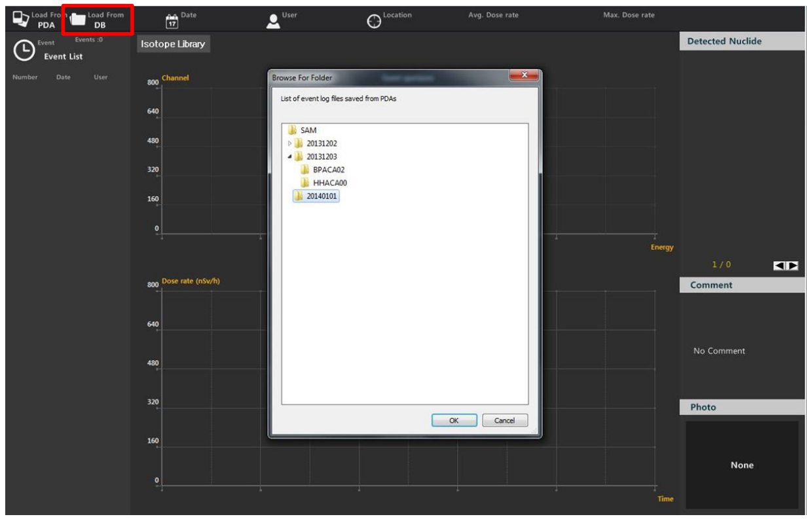
Task: Click the Avg. Dose rate label
Action: tap(493, 15)
